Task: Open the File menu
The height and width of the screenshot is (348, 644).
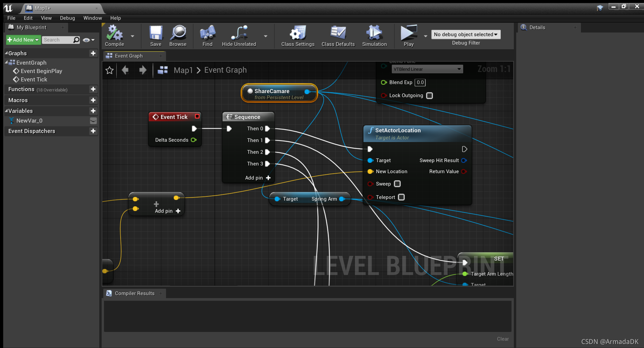Action: click(11, 18)
